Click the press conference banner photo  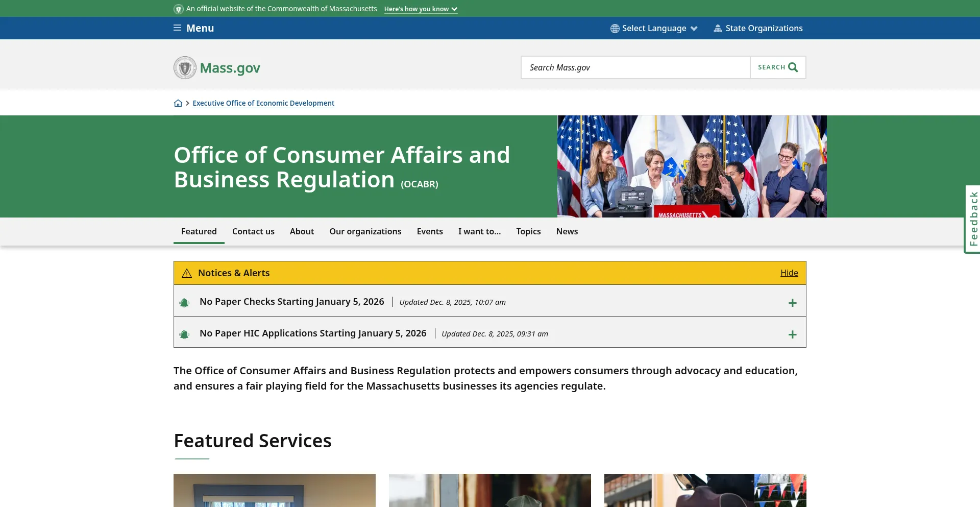(x=692, y=166)
